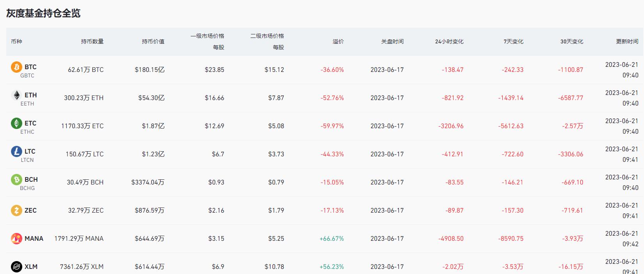Click the 300.23万 ETH holdings cell
This screenshot has height=274, width=644.
(x=84, y=98)
